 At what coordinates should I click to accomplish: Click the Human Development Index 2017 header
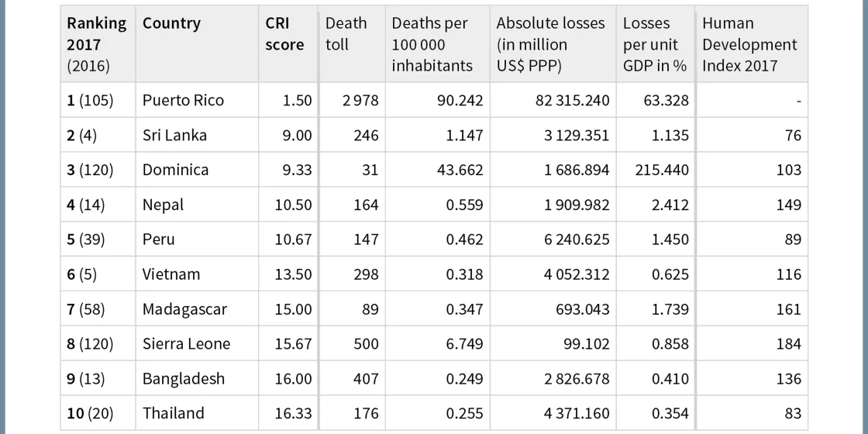(749, 44)
